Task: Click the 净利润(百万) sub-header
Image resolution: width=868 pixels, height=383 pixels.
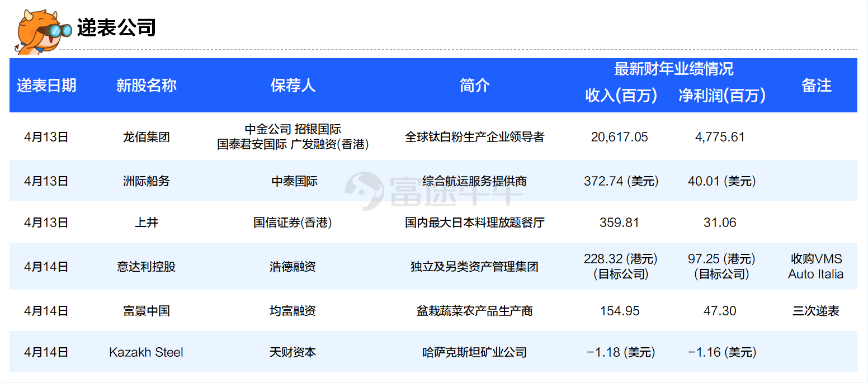Action: coord(722,96)
